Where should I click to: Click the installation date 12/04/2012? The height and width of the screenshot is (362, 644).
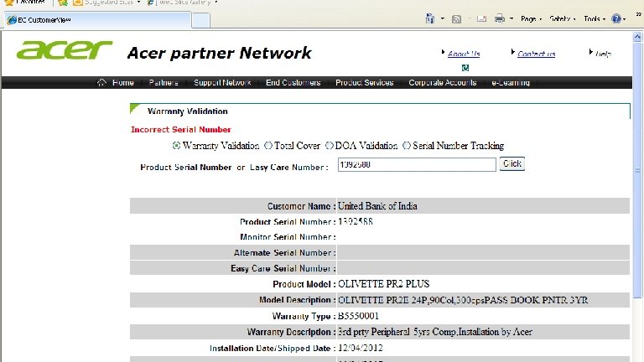tap(361, 348)
